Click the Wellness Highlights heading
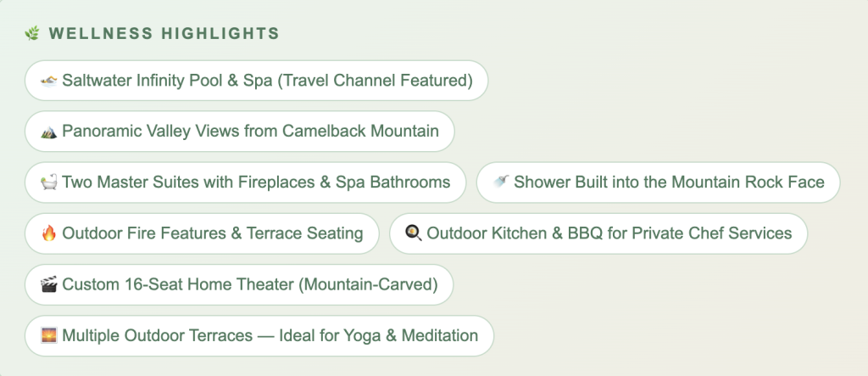The height and width of the screenshot is (376, 868). click(164, 34)
